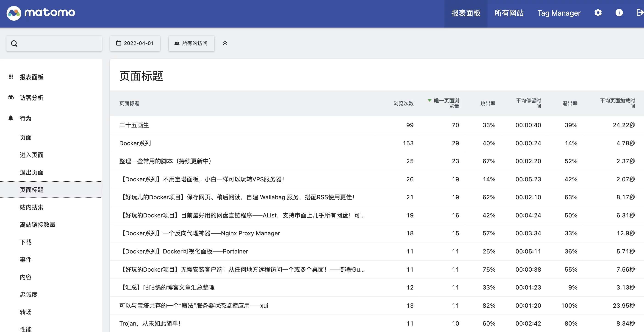Switch to 所有网站

(x=509, y=13)
